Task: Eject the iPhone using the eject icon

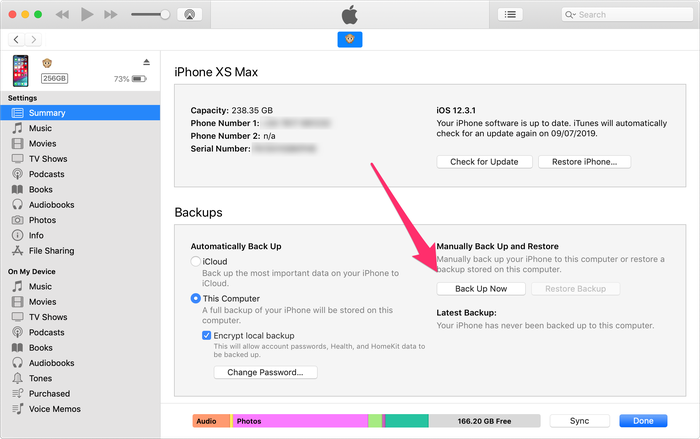Action: [x=146, y=62]
